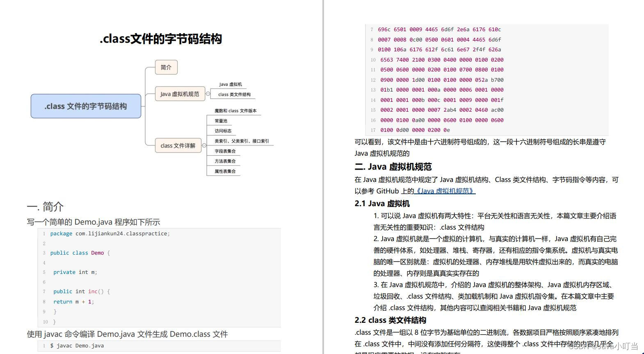644x354 pixels.
Task: Click hex line 16 starting 0000 0100 0a00
Action: (442, 120)
